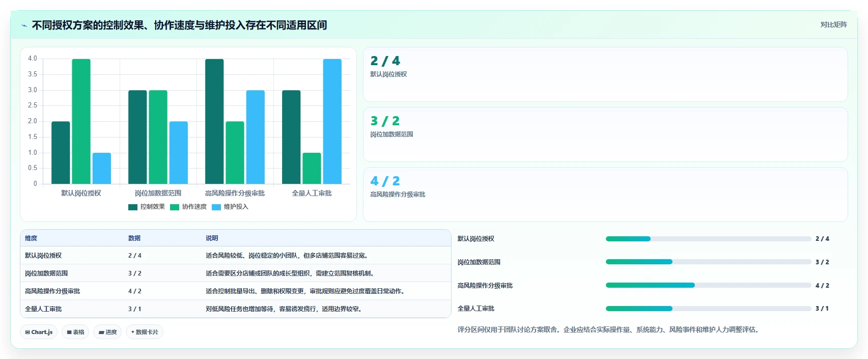The image size is (868, 359).
Task: Click the 默认岗位授权 label in the progress list
Action: tap(476, 239)
